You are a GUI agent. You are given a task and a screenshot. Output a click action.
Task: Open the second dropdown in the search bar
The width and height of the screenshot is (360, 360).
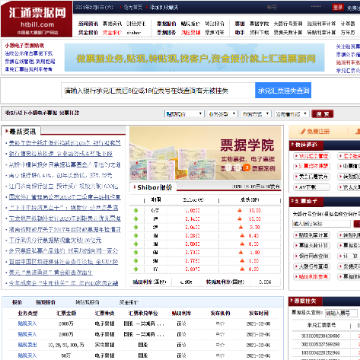(x=222, y=114)
